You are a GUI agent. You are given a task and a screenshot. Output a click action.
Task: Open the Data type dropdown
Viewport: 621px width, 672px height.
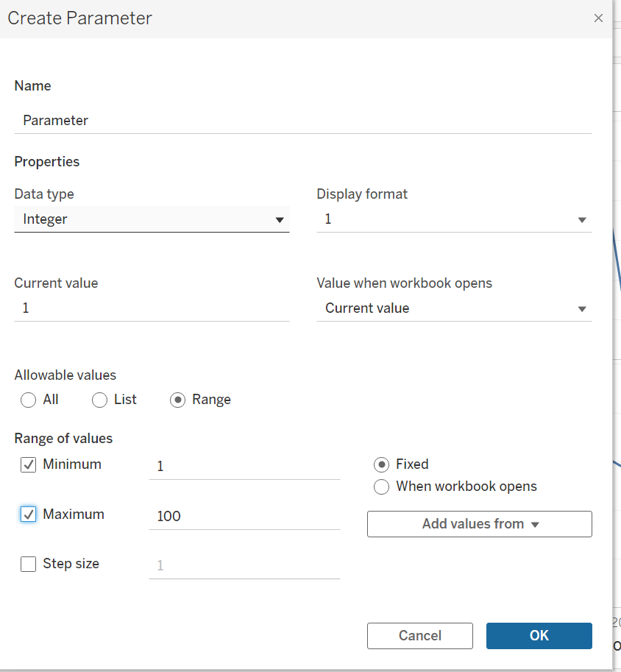(151, 219)
